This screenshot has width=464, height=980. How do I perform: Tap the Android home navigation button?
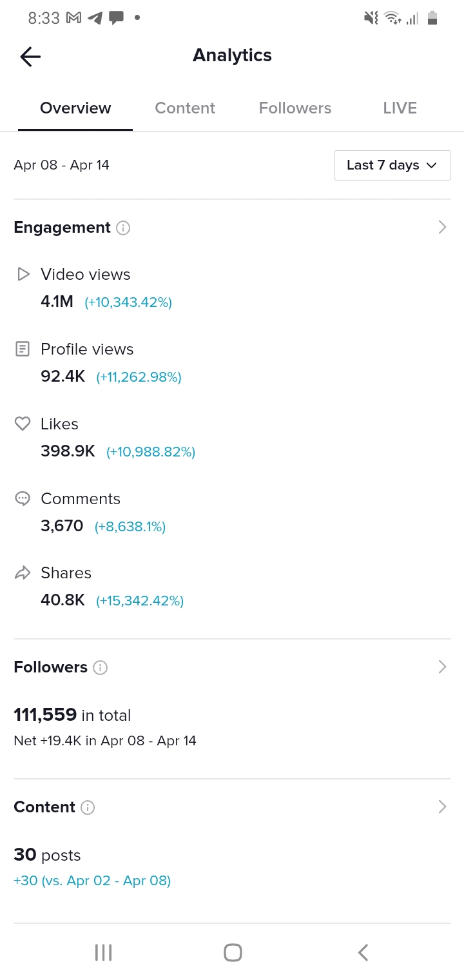point(233,952)
